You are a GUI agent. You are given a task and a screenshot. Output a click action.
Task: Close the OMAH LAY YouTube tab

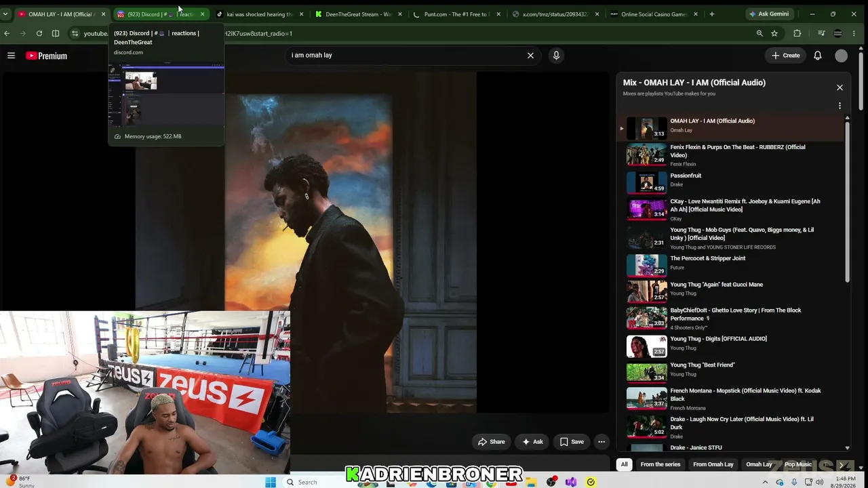[103, 14]
